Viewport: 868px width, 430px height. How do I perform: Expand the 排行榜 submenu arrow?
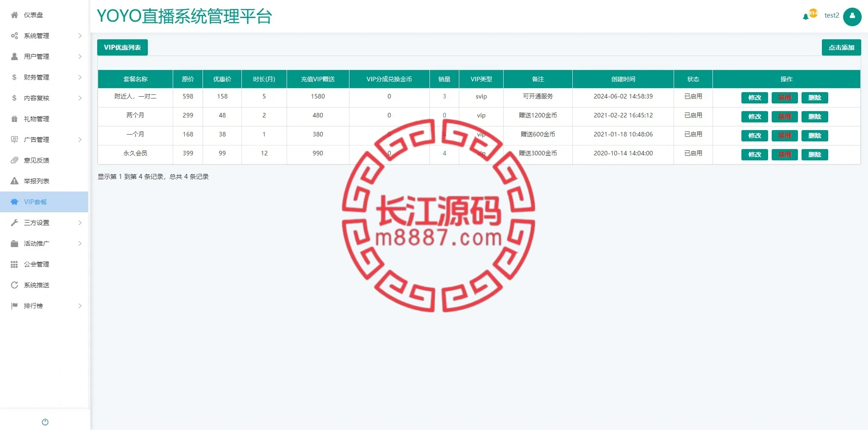[x=80, y=306]
